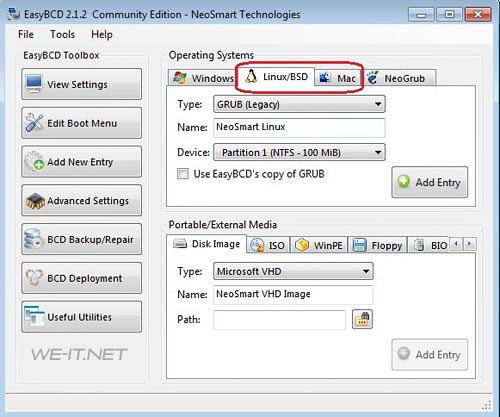
Task: Click the NeoSmart Linux name field
Action: 299,127
